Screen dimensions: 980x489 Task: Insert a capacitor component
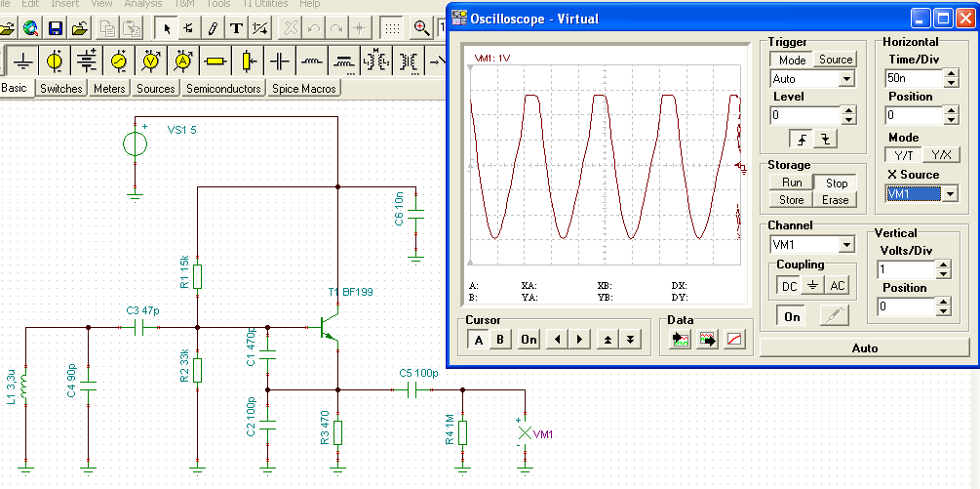pyautogui.click(x=280, y=61)
